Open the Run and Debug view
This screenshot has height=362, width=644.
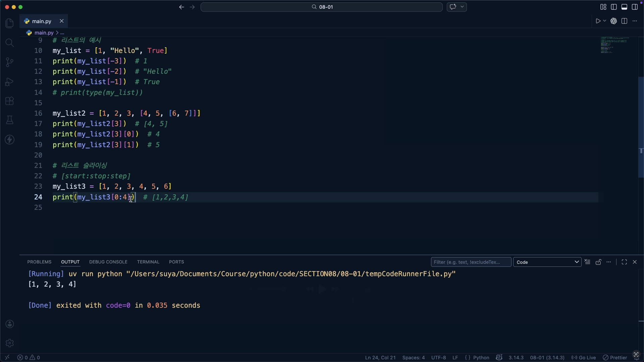[10, 82]
